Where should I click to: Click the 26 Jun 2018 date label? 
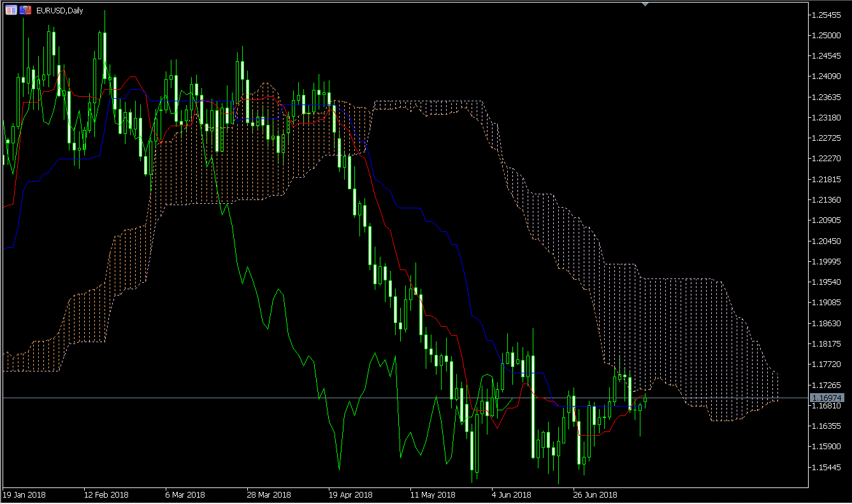(595, 494)
